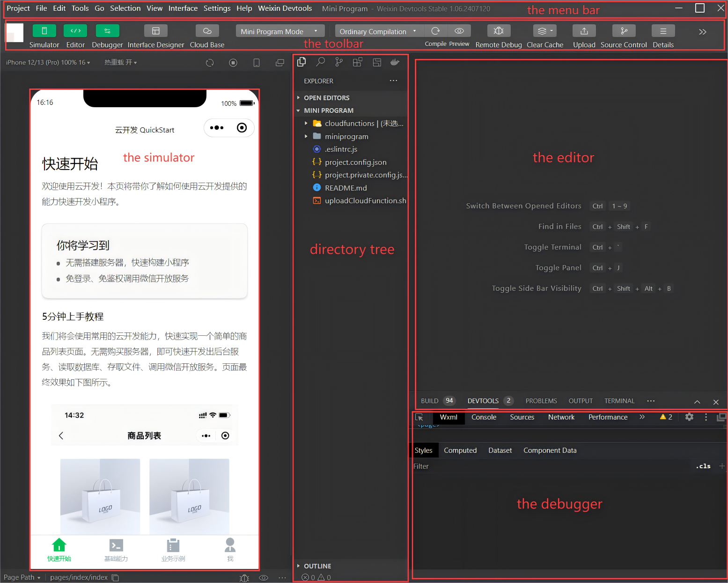This screenshot has height=583, width=728.
Task: Copy the page path icon
Action: (x=115, y=577)
